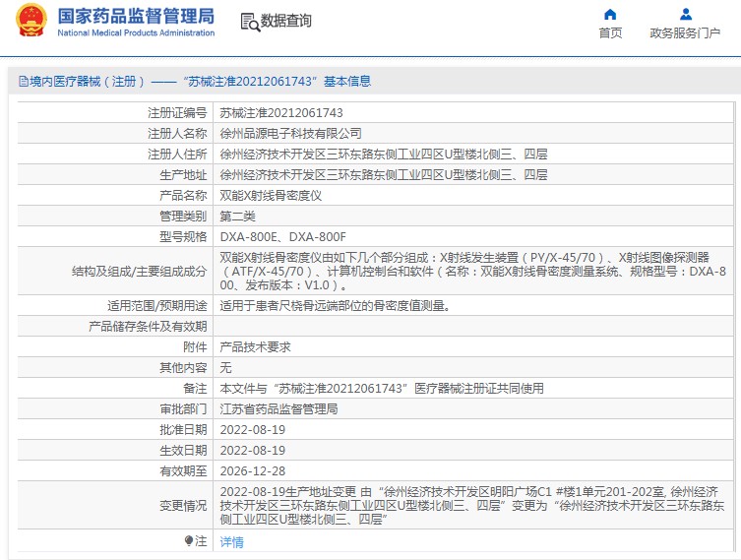Screen dimensions: 741x560
Task: Click the 注册人住所 label
Action: click(177, 155)
